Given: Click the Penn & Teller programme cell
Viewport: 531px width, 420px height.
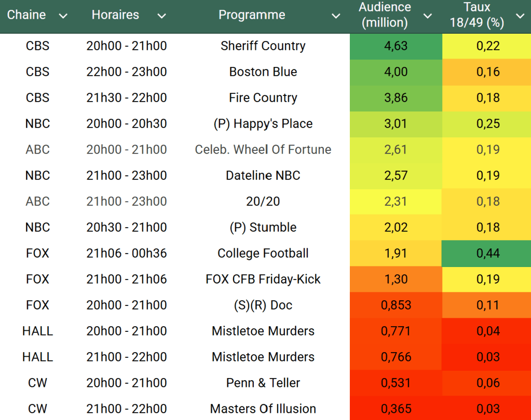Looking at the screenshot, I should coord(263,383).
